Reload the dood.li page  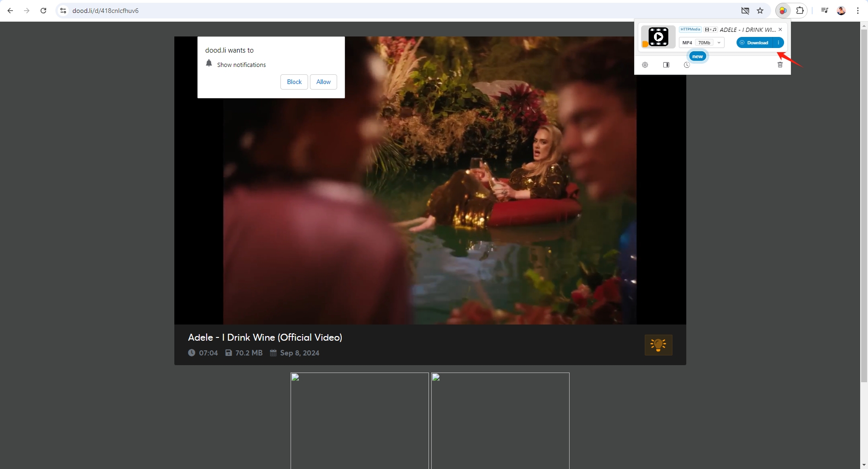(43, 11)
